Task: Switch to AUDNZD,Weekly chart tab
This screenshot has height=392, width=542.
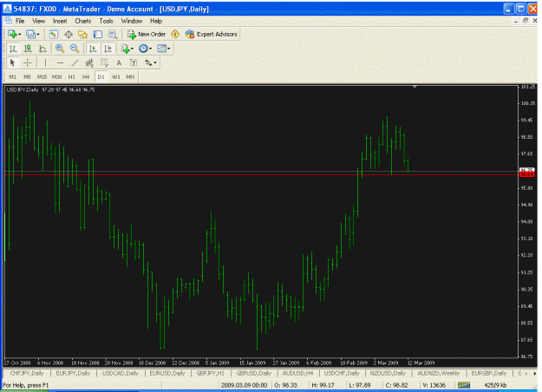Action: pos(438,373)
